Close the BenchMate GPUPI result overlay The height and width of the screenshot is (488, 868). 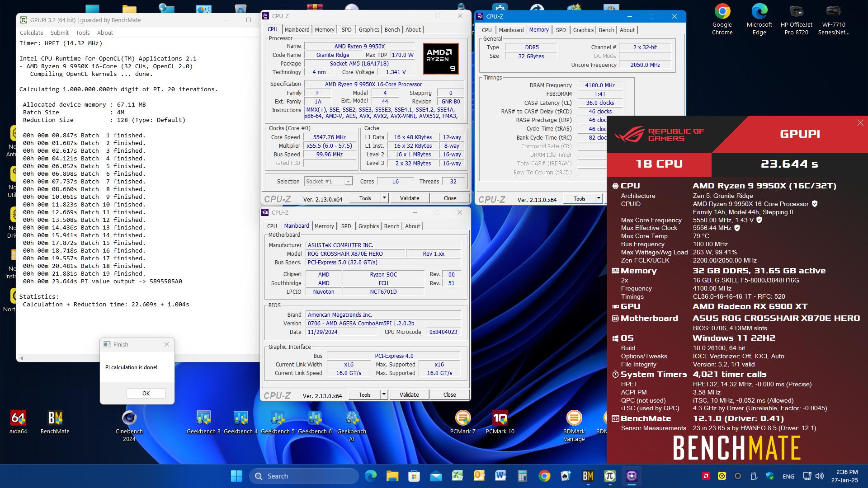point(860,123)
